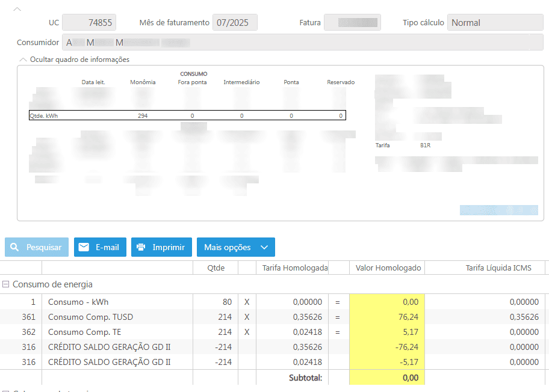The image size is (549, 392).
Task: Click the 'Monômia' column label
Action: [x=143, y=82]
